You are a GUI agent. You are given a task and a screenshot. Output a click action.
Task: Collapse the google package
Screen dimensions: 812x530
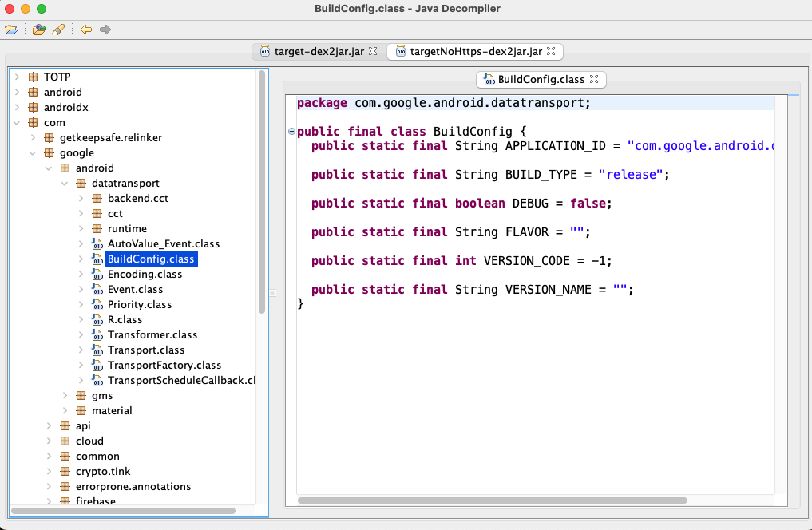coord(34,152)
